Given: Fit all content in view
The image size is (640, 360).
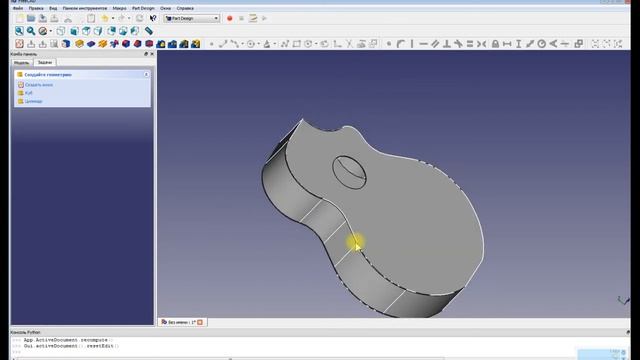Looking at the screenshot, I should (19, 31).
